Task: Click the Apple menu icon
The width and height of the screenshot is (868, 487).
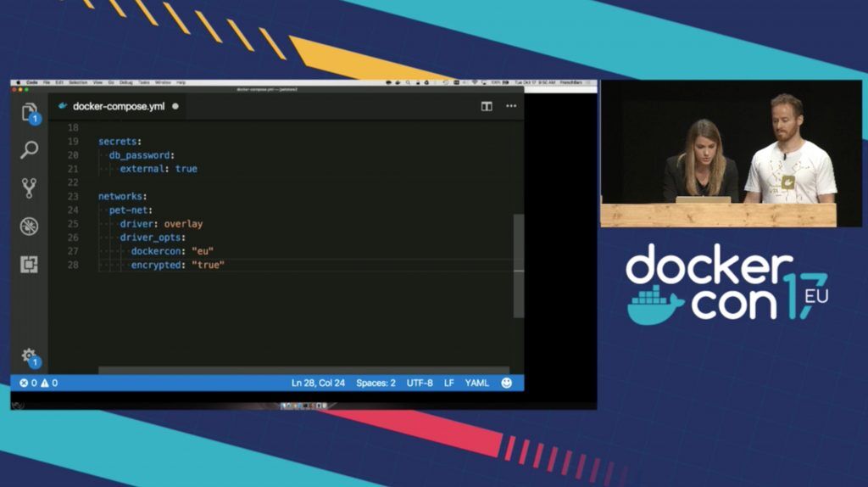Action: (x=18, y=82)
